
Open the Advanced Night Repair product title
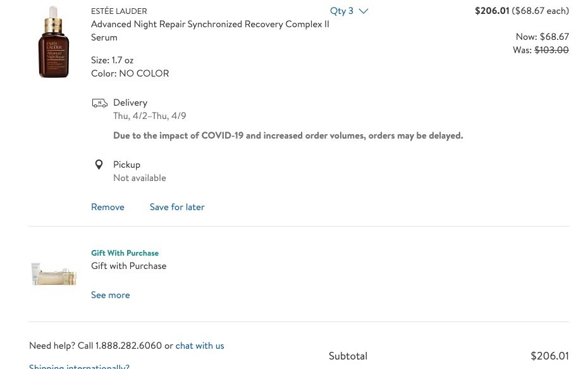pyautogui.click(x=210, y=31)
